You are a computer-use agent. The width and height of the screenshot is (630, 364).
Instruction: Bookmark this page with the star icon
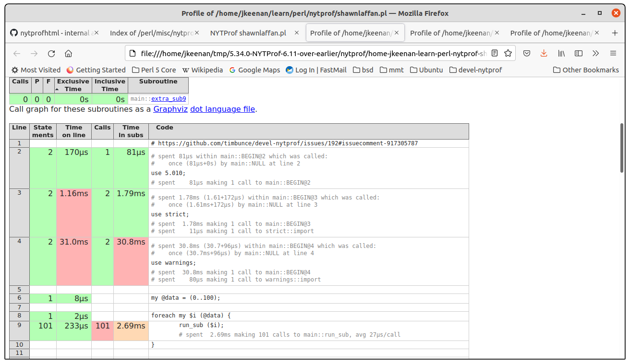click(x=508, y=53)
